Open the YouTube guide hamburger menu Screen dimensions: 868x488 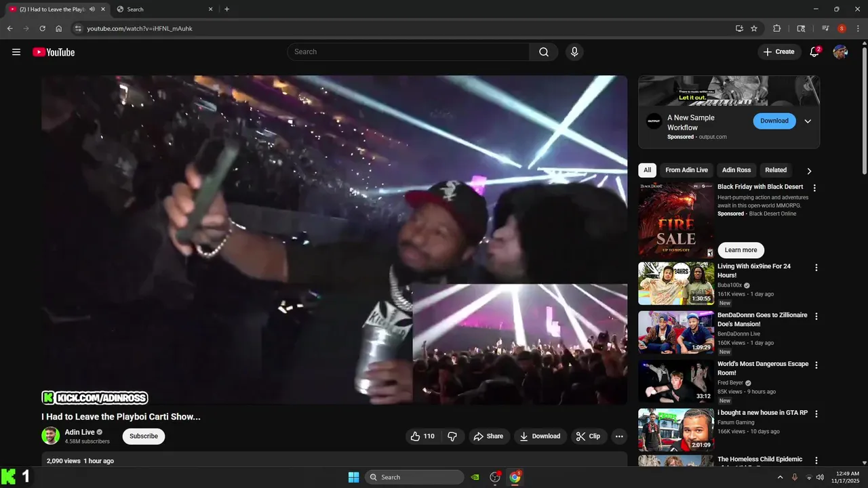[16, 52]
